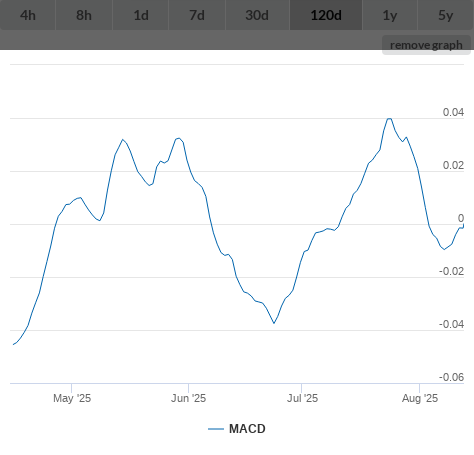Click the MACD peak near 0.04
This screenshot has height=455, width=474.
pos(389,119)
